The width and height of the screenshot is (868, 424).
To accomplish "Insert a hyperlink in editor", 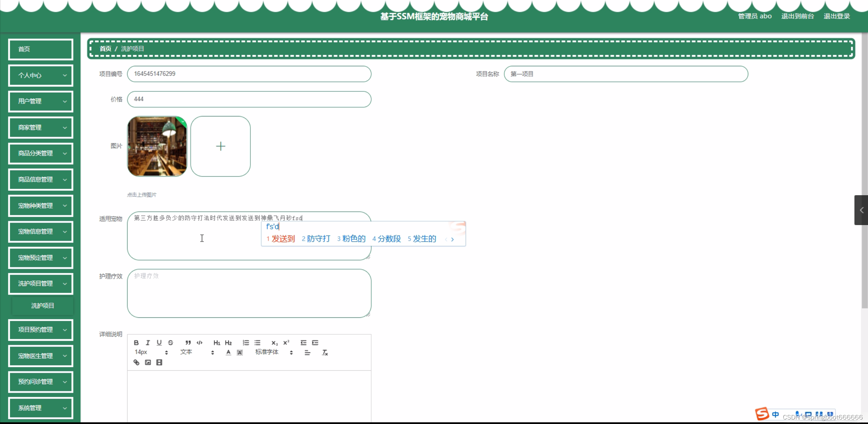I will (136, 362).
